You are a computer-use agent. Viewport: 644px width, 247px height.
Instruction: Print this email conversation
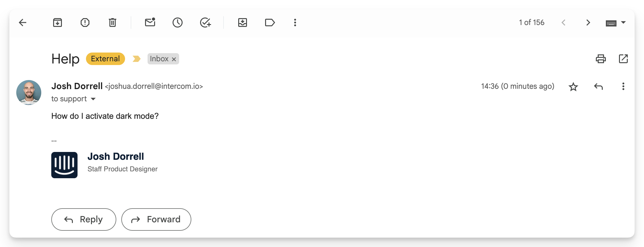(601, 59)
